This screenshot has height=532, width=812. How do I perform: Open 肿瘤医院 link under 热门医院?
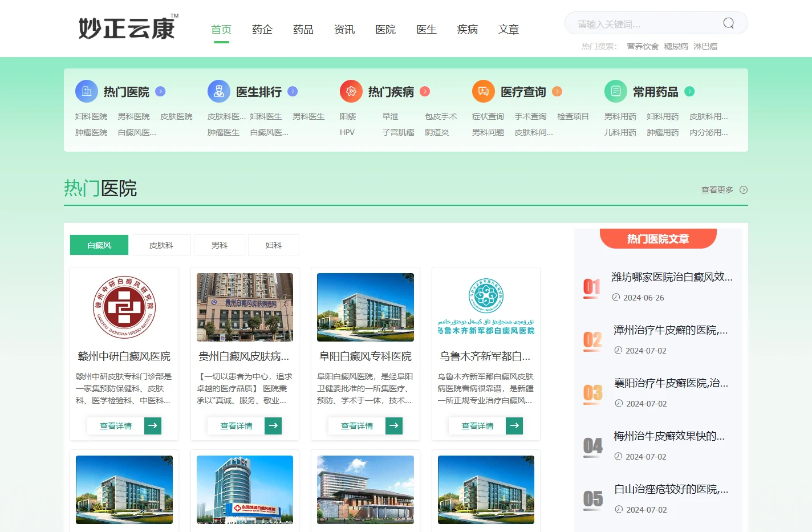click(91, 132)
